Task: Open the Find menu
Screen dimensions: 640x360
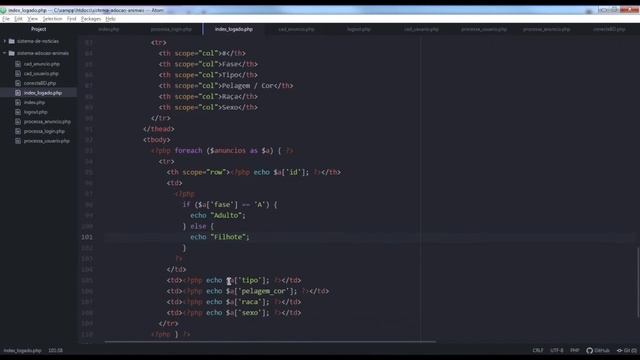Action: pyautogui.click(x=71, y=19)
